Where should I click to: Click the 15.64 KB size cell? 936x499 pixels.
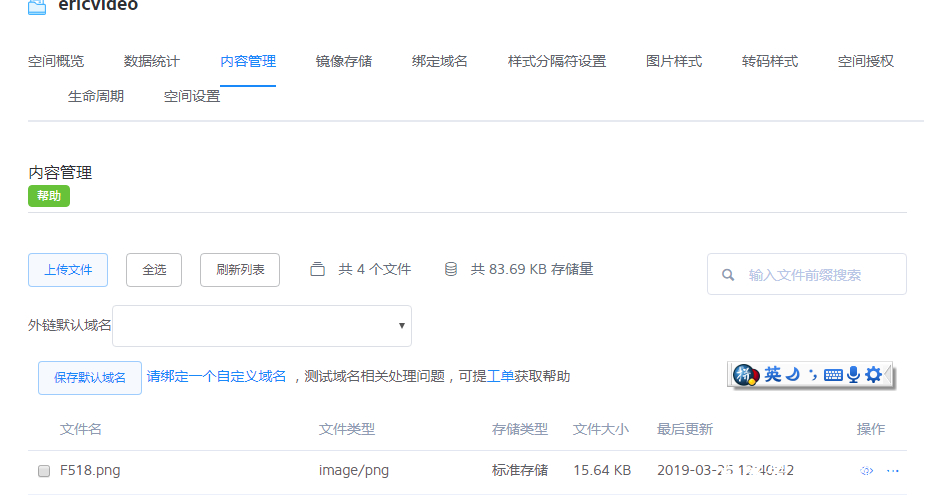pyautogui.click(x=602, y=470)
